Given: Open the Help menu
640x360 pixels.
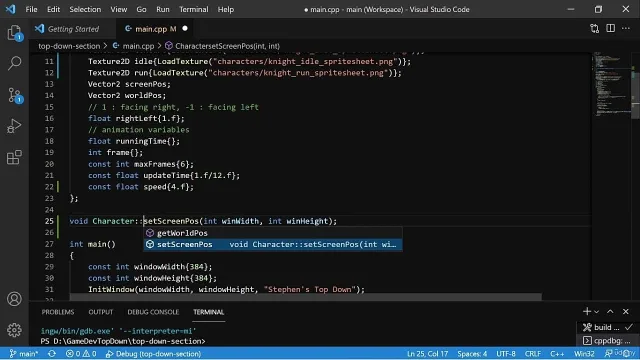Looking at the screenshot, I should pos(226,9).
